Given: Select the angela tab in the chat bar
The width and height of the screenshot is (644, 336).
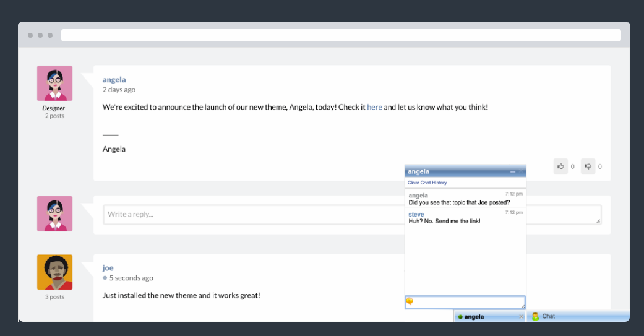Looking at the screenshot, I should [x=489, y=317].
